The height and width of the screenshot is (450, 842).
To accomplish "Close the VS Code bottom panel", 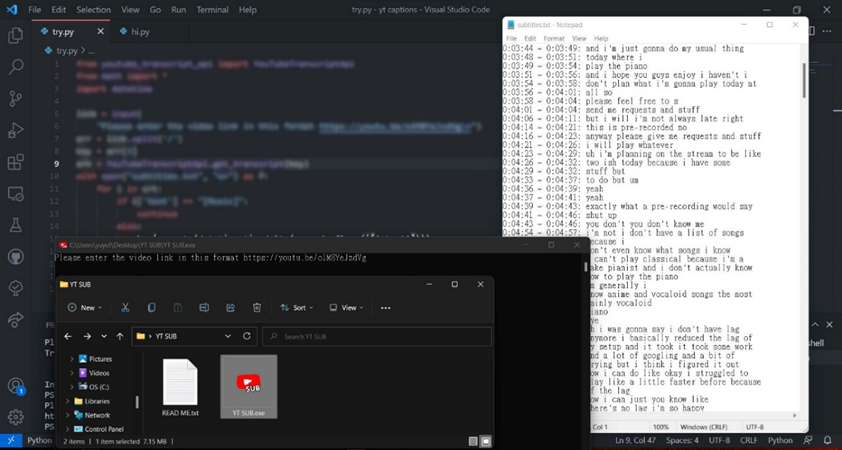I will (829, 324).
